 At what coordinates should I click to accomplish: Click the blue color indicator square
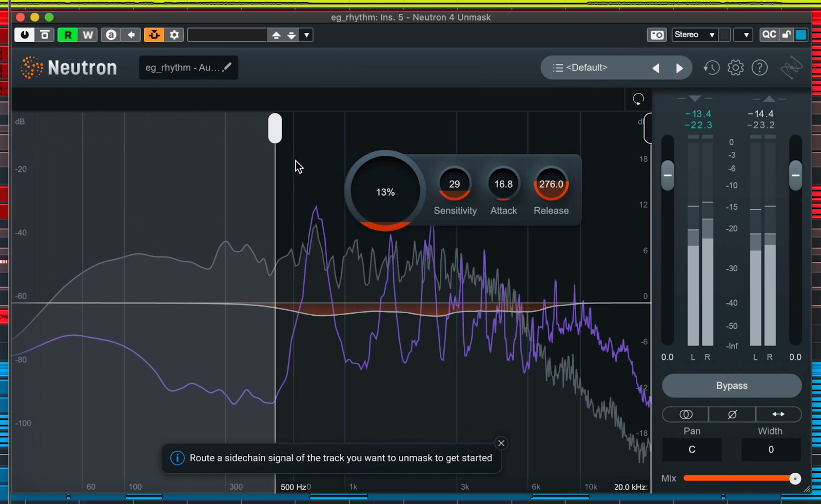(x=800, y=35)
